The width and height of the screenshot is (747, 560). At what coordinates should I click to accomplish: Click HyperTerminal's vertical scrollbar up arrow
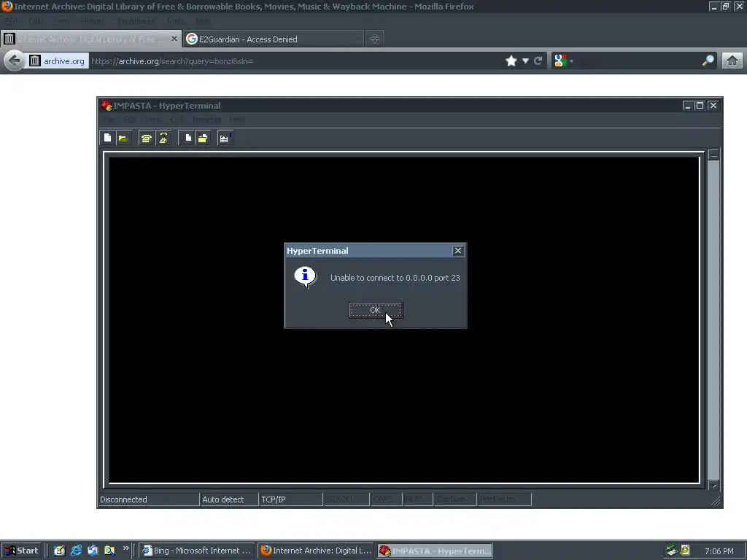(713, 155)
